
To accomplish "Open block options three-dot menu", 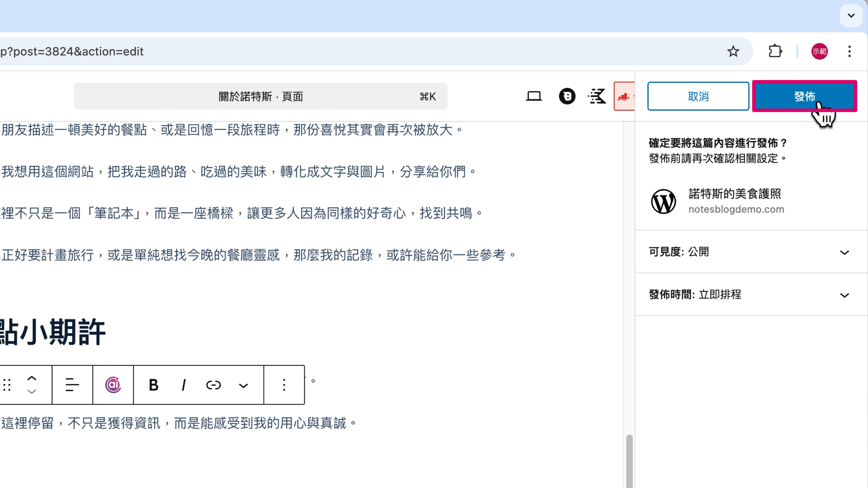I will pos(284,385).
